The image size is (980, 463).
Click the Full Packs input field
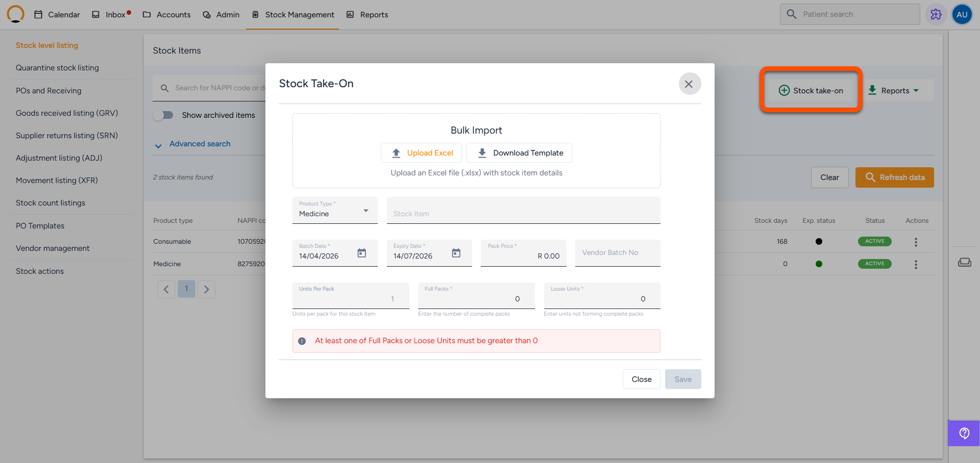(476, 298)
